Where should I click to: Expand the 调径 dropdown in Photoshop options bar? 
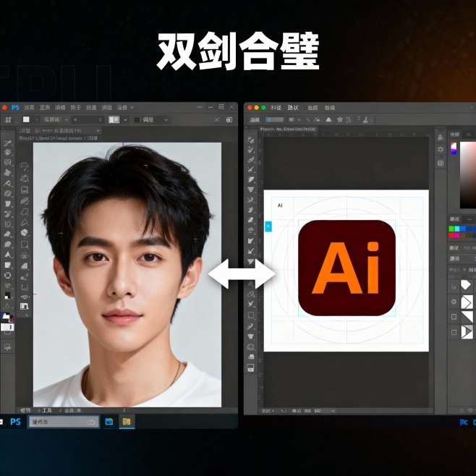[166, 119]
